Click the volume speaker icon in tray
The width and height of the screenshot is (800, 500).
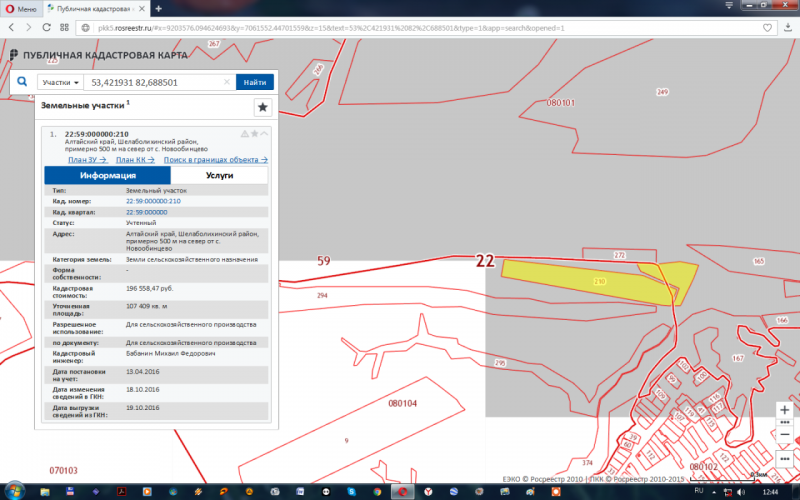(x=741, y=492)
